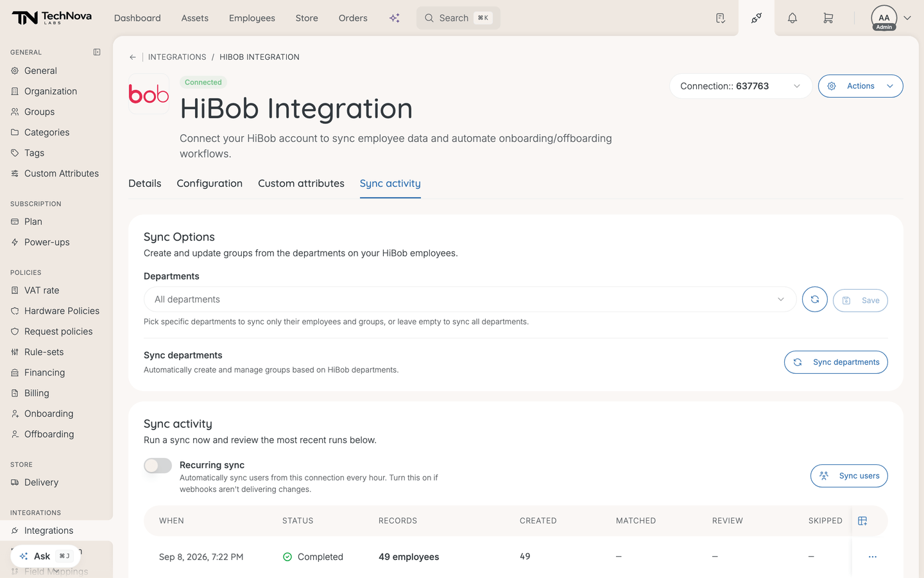Collapse the sidebar panel icon
This screenshot has width=924, height=578.
97,52
